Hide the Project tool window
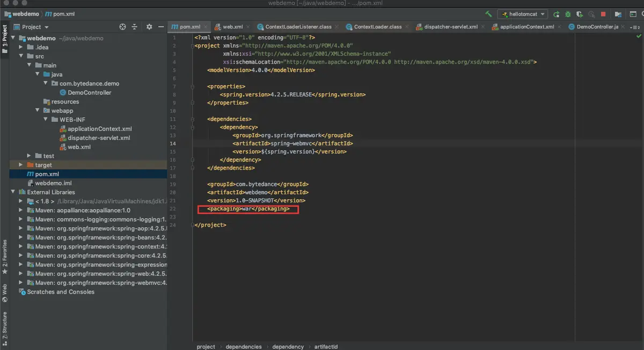 (x=161, y=27)
